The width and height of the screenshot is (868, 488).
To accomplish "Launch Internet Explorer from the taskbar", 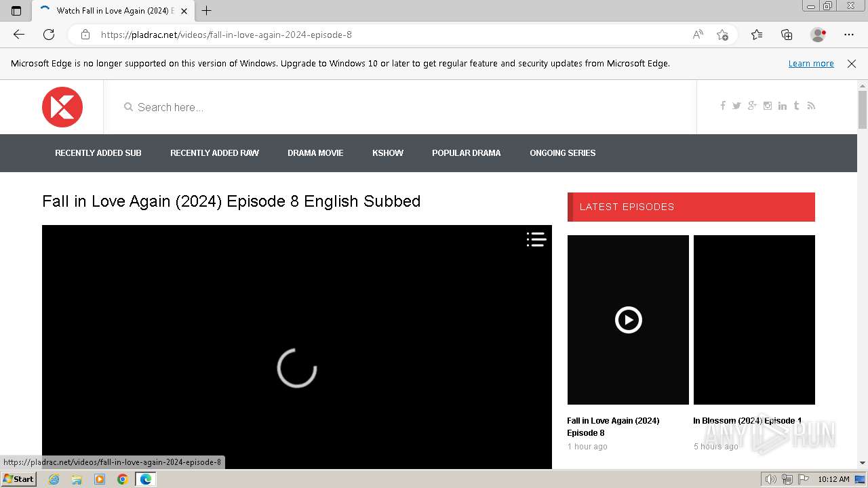I will tap(54, 479).
